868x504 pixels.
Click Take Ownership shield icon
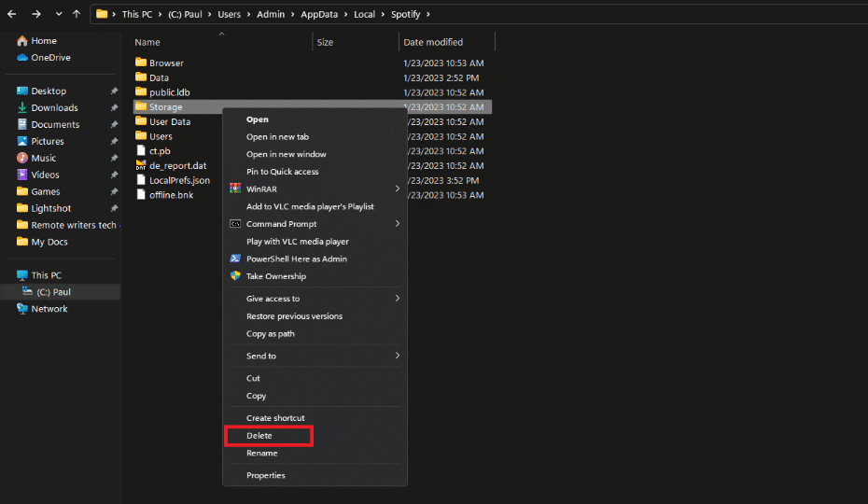[235, 276]
